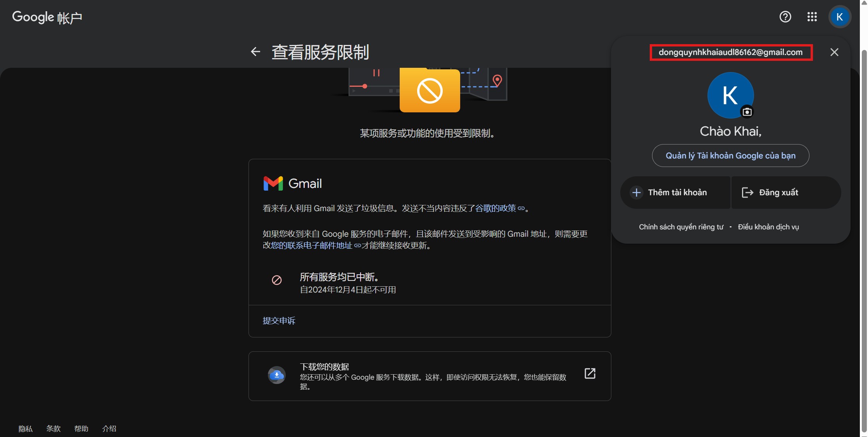Click the 某项服务或功能的使用受到限制 text
This screenshot has height=437, width=868.
(427, 133)
